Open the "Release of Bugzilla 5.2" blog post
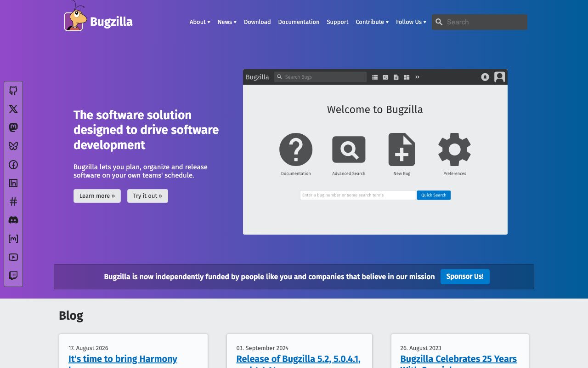The height and width of the screenshot is (368, 588). coord(299,359)
